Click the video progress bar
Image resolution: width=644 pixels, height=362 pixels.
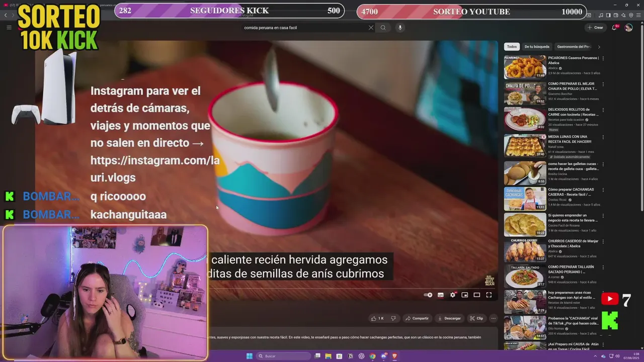pyautogui.click(x=352, y=288)
